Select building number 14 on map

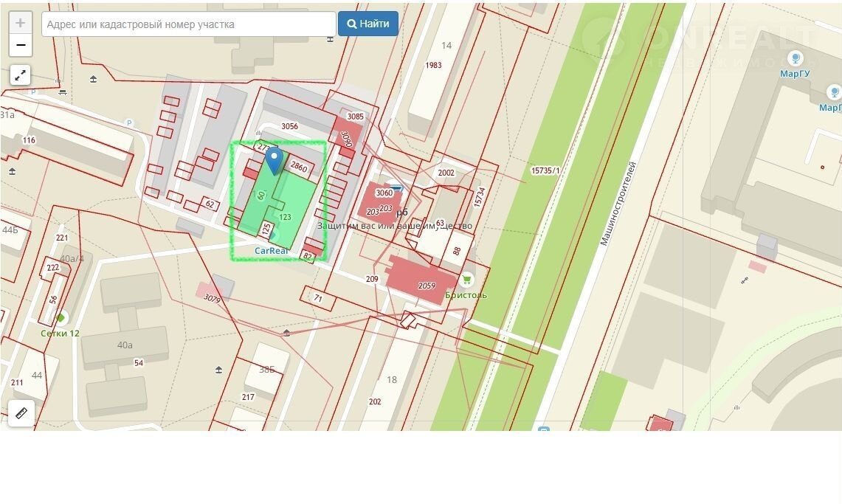(x=446, y=46)
